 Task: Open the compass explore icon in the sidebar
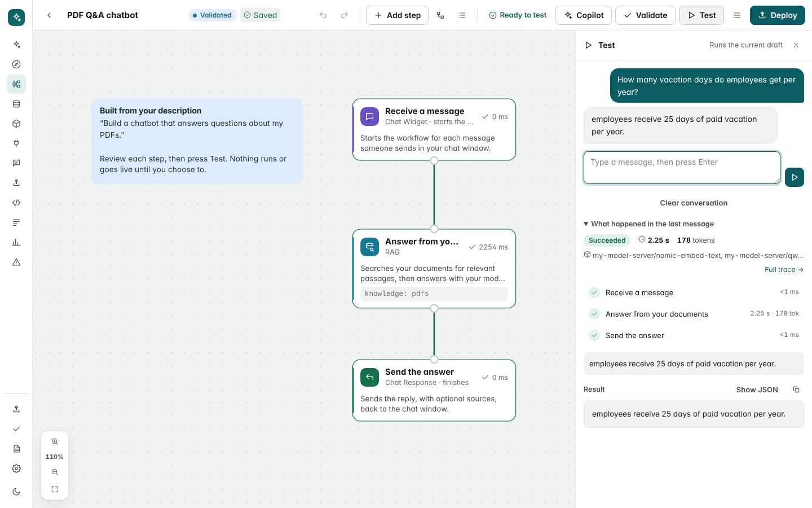pos(16,64)
